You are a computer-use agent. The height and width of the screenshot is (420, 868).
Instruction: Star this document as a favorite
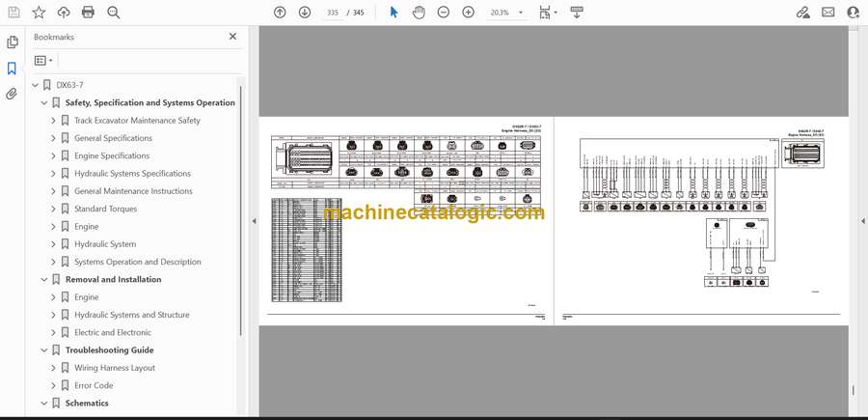click(39, 13)
